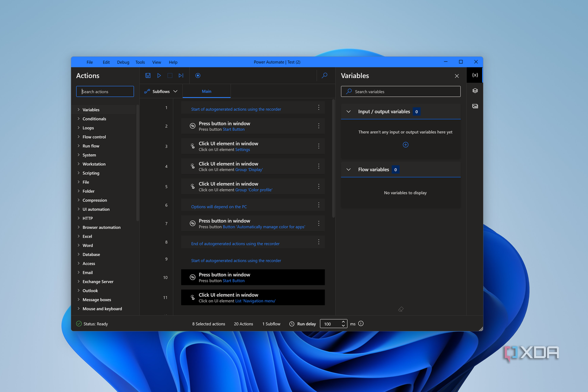Close the Variables panel
Image resolution: width=588 pixels, height=392 pixels.
coord(457,76)
